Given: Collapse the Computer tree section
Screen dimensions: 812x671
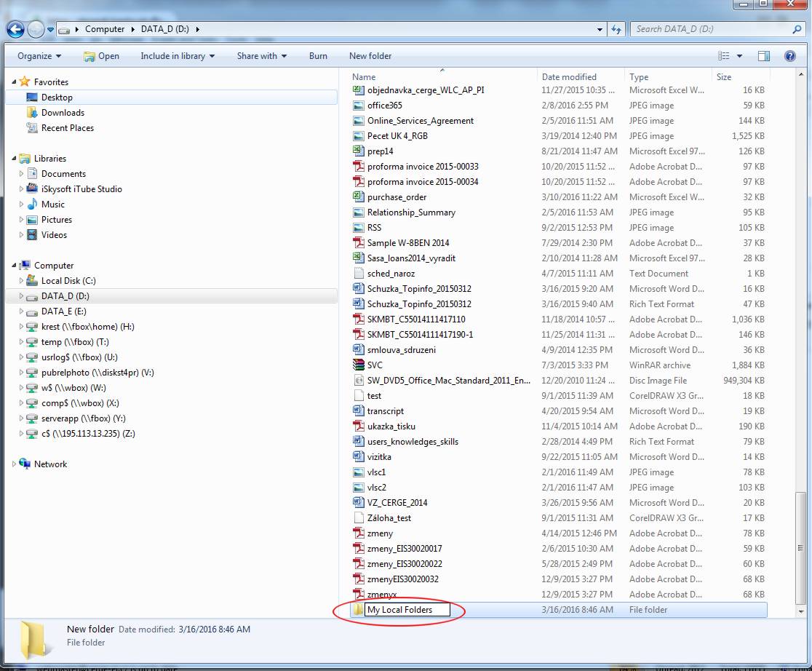Looking at the screenshot, I should pyautogui.click(x=15, y=266).
